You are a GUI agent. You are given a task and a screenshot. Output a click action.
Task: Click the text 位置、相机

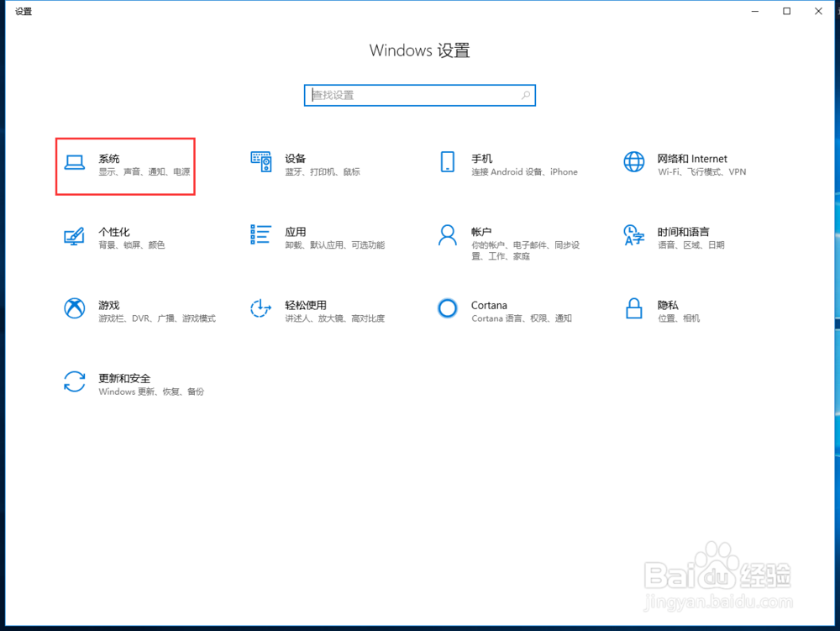(679, 318)
